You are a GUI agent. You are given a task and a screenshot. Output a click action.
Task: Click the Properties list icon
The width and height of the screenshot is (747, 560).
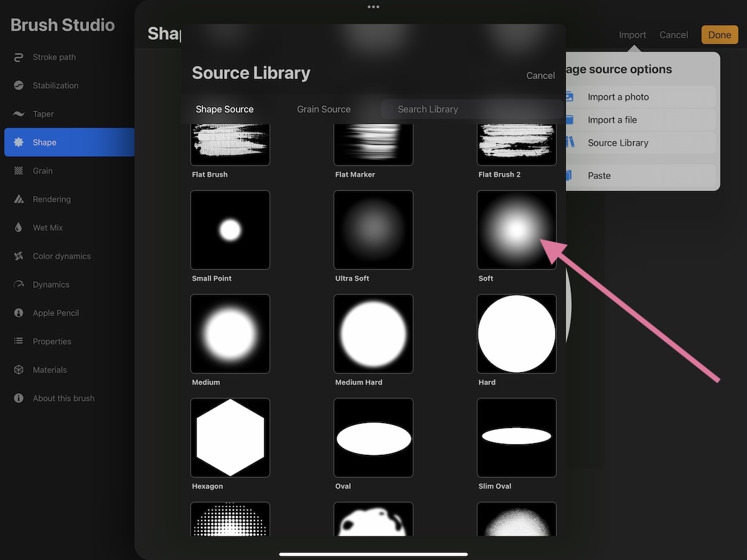19,341
